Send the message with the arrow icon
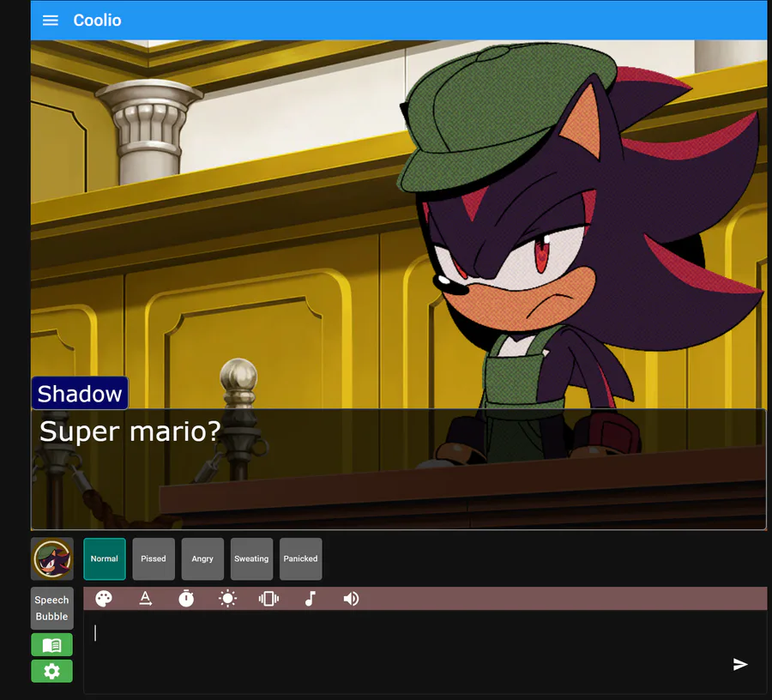Screen dimensions: 772x700 (740, 664)
